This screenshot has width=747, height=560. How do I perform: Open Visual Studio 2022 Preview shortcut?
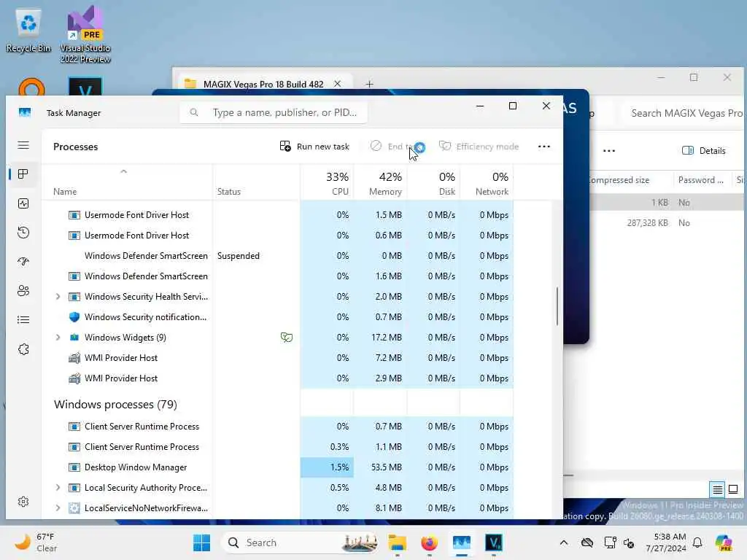[x=85, y=35]
